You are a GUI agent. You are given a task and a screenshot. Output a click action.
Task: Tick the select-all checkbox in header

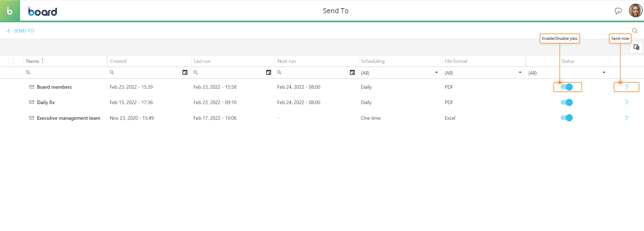[x=12, y=61]
